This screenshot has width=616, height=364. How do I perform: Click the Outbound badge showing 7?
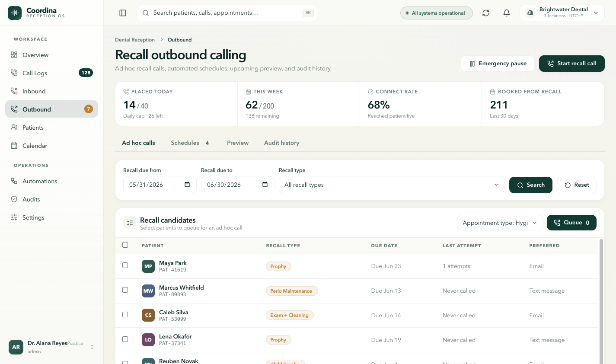pyautogui.click(x=89, y=109)
